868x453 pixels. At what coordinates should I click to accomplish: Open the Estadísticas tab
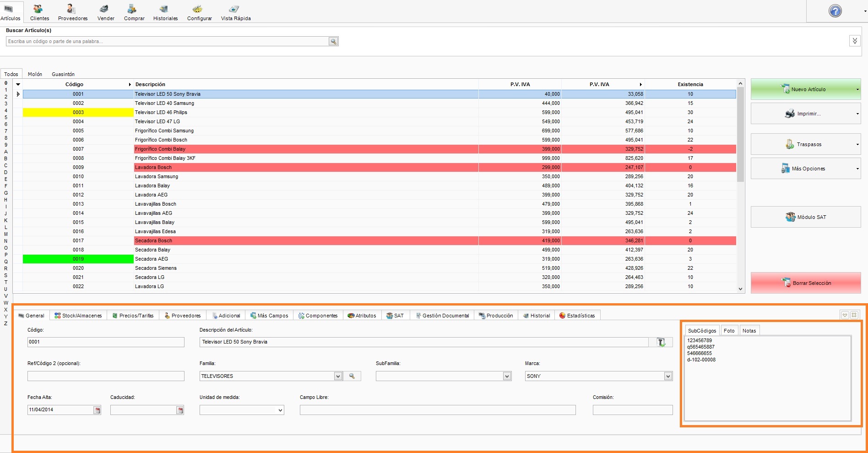click(x=577, y=316)
